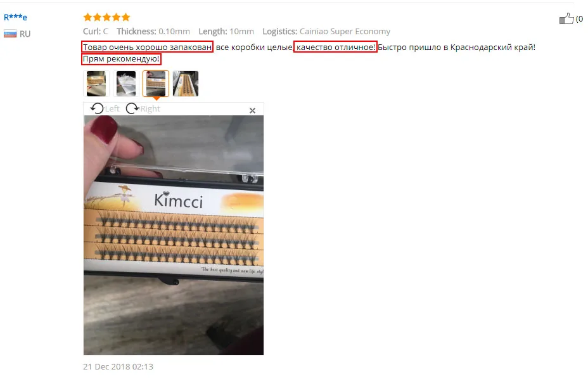Open the second review photo thumbnail

coord(126,83)
